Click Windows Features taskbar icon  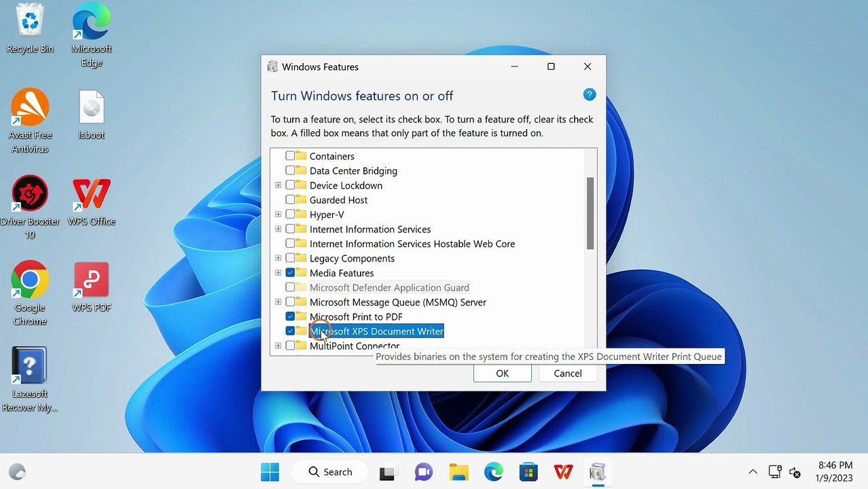[x=598, y=472]
